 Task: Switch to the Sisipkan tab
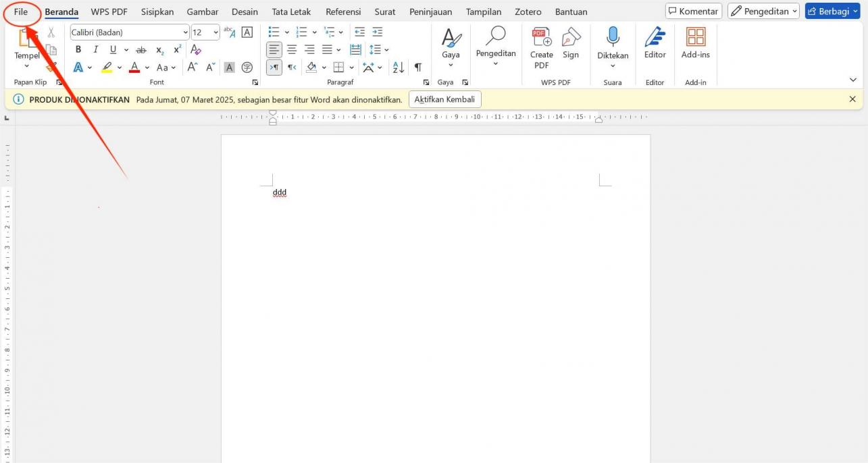pos(157,11)
